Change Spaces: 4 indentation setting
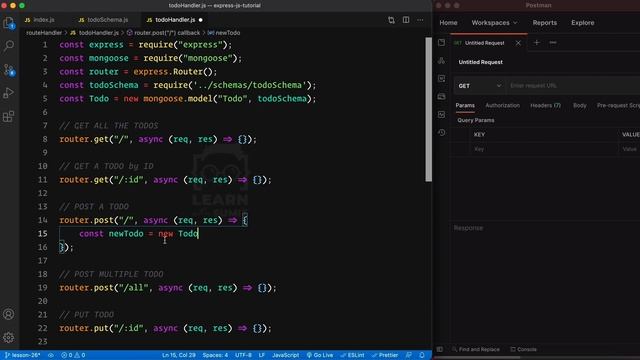 point(215,355)
